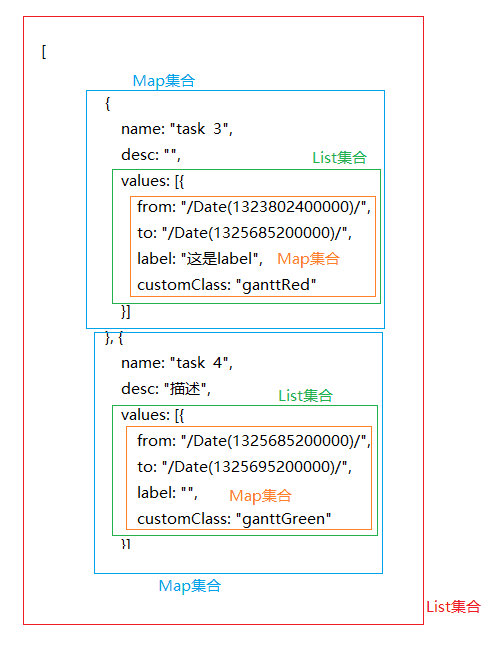The height and width of the screenshot is (654, 500).
Task: Click the desc: "描述" line
Action: [x=166, y=389]
